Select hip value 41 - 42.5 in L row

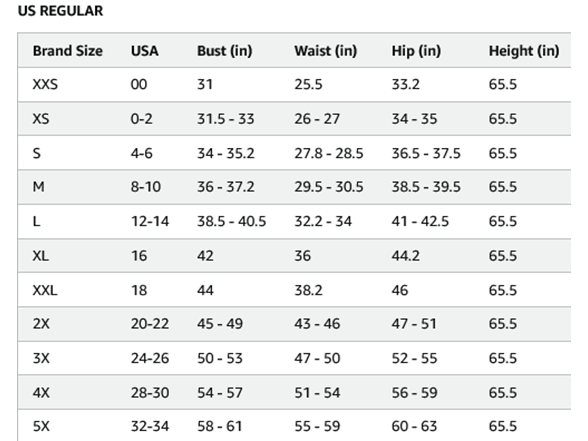click(420, 221)
